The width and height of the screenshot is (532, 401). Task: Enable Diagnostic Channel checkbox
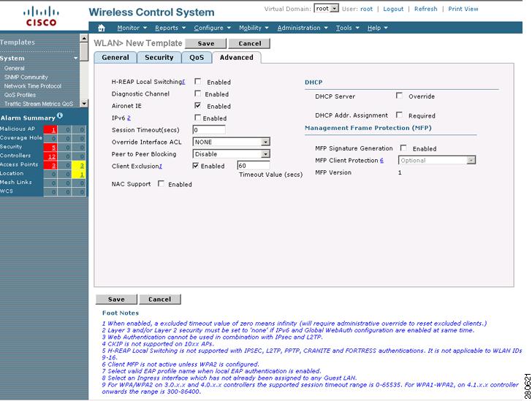coord(198,93)
